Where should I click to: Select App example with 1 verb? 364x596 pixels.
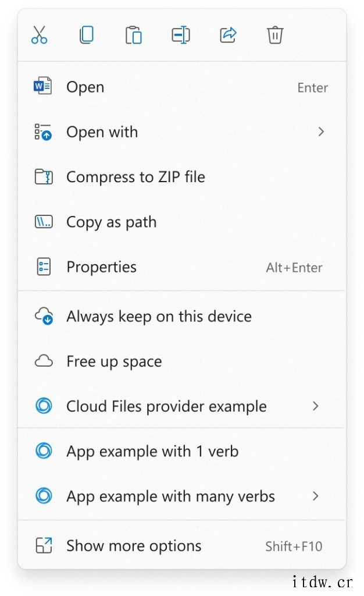(182, 451)
